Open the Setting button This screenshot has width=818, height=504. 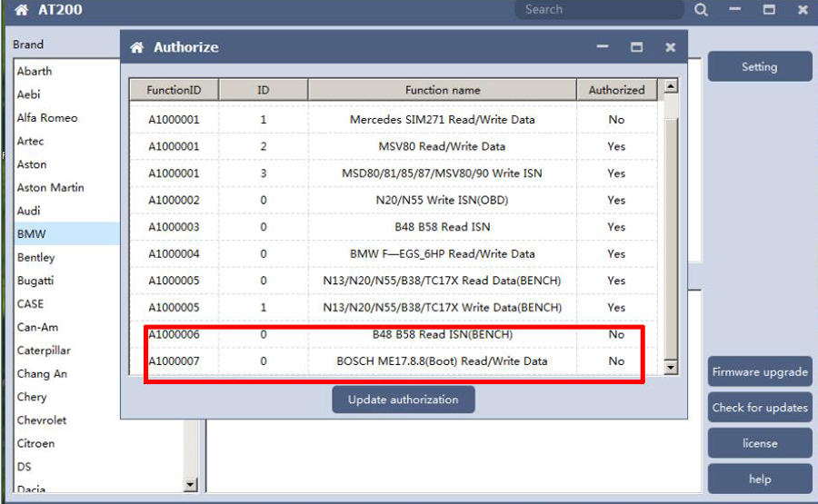click(x=760, y=66)
